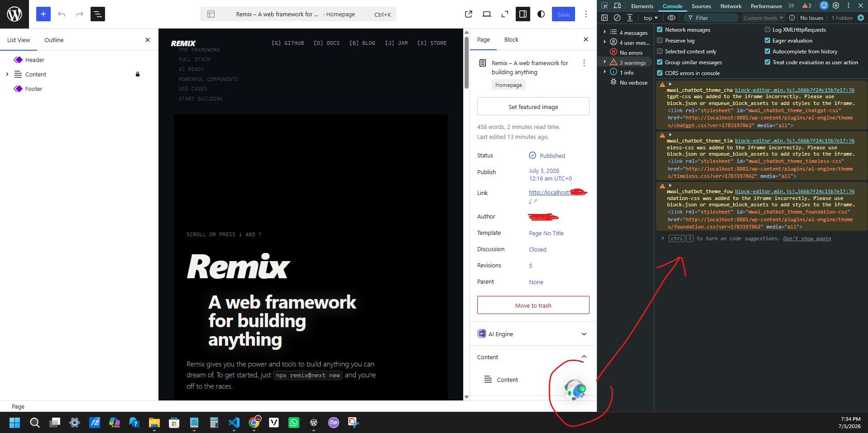
Task: Open the WordPress logo menu
Action: pos(14,14)
